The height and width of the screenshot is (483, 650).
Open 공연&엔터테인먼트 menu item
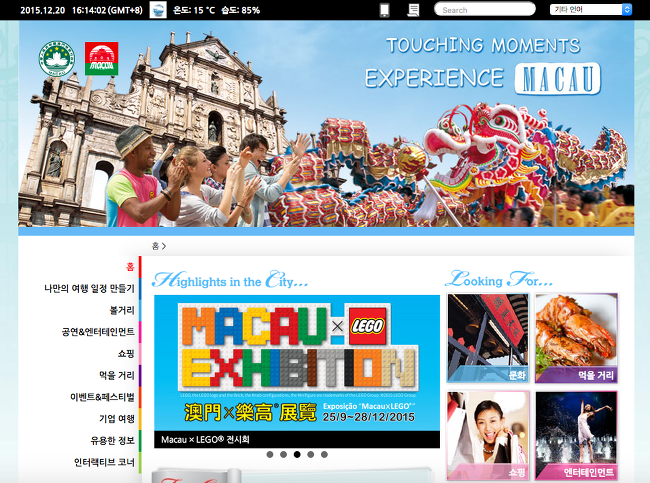coord(98,332)
